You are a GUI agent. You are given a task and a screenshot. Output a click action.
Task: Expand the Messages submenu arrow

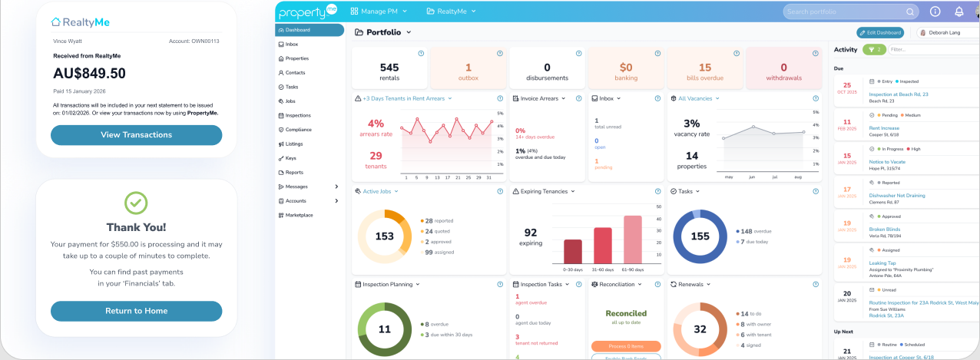336,187
